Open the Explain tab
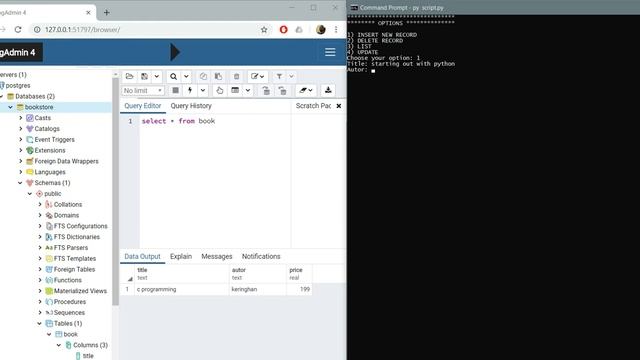Screen dimensions: 640x360 181,256
